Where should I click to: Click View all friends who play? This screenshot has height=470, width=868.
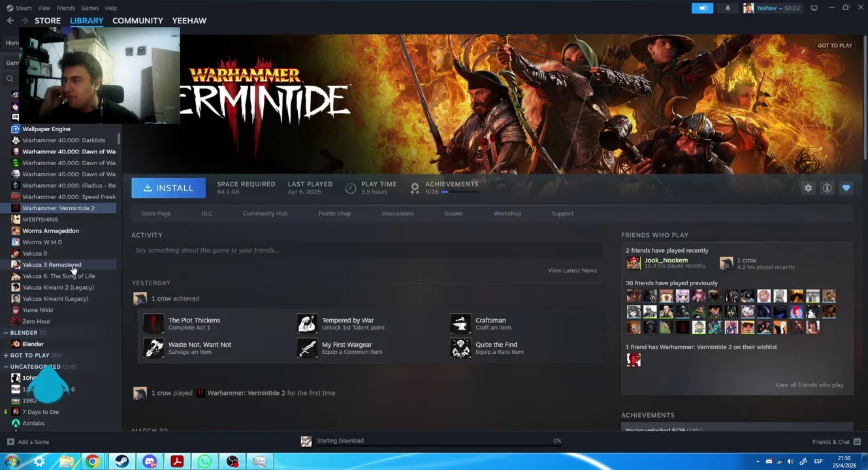point(809,385)
